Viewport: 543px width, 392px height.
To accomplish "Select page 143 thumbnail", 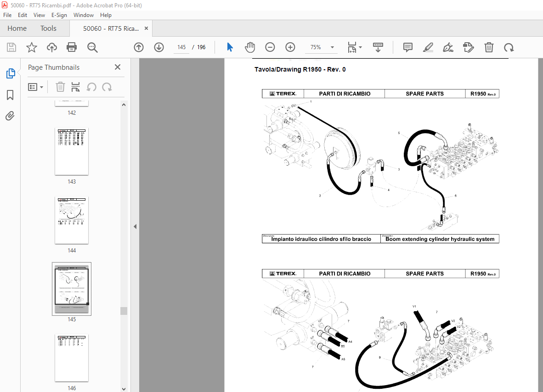I will 72,151.
